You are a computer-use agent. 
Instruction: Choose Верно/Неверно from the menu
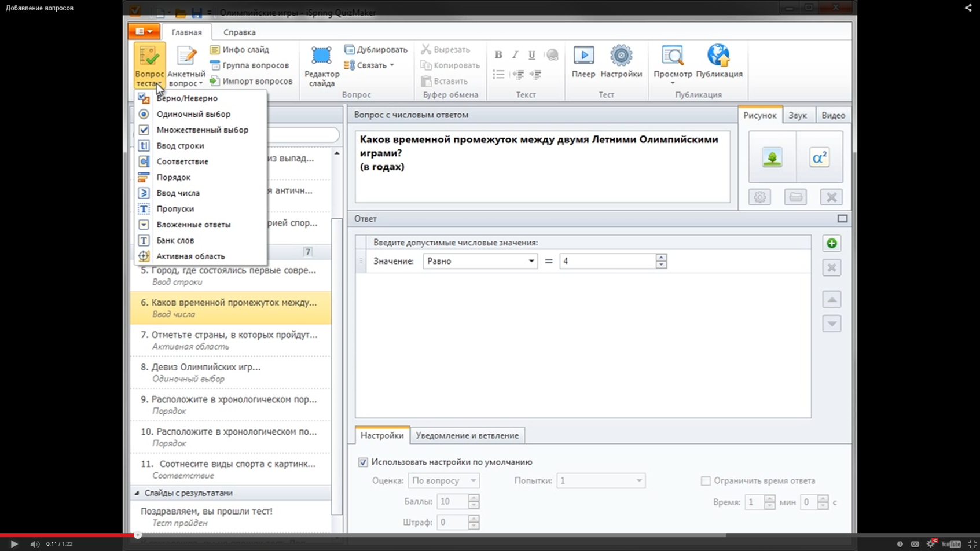[x=200, y=98]
